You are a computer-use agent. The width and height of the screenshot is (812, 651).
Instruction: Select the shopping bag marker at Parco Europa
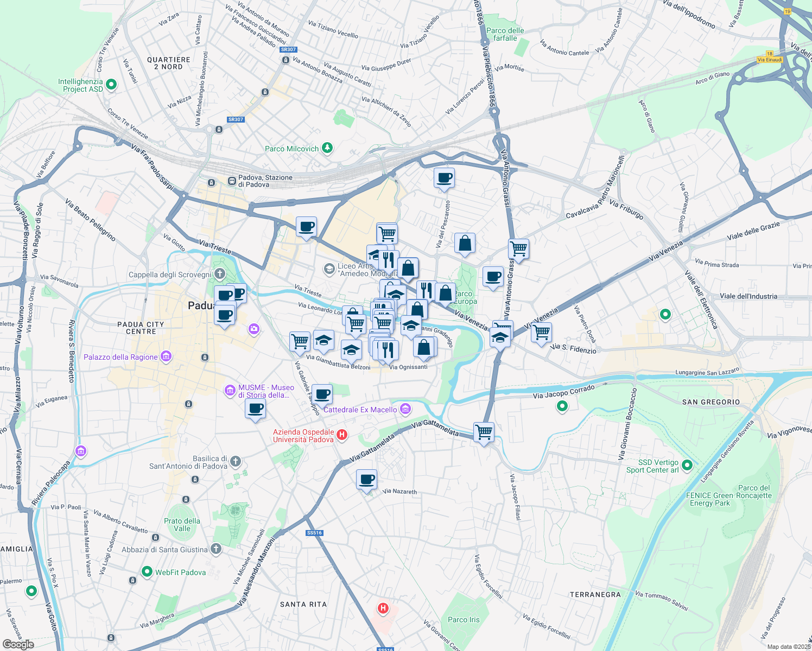[446, 293]
